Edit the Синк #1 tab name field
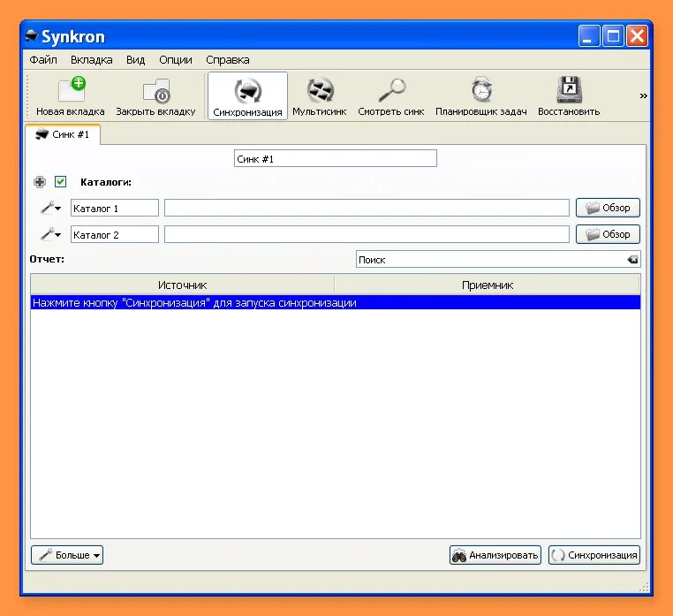673x616 pixels. pyautogui.click(x=336, y=158)
